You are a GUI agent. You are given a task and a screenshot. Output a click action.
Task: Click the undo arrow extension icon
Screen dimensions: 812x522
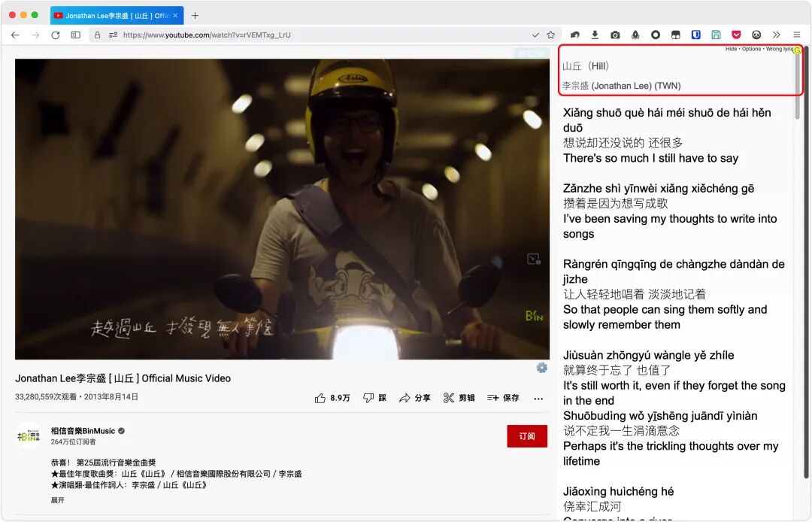pos(575,35)
